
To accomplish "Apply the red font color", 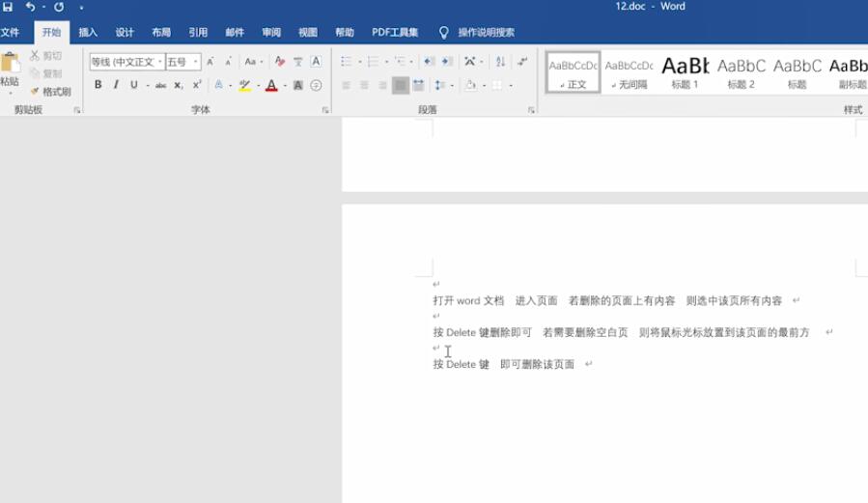I will point(271,85).
